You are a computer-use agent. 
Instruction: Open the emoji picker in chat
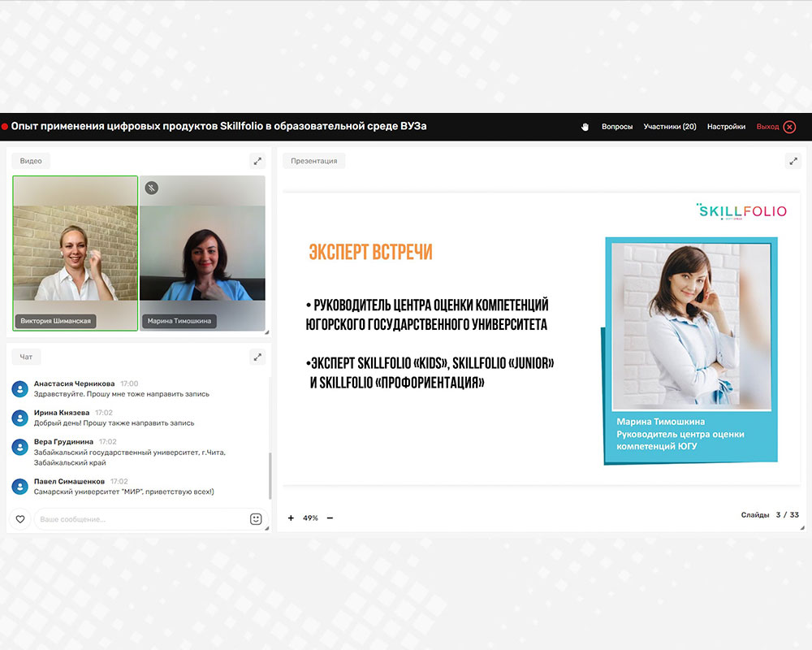point(256,519)
